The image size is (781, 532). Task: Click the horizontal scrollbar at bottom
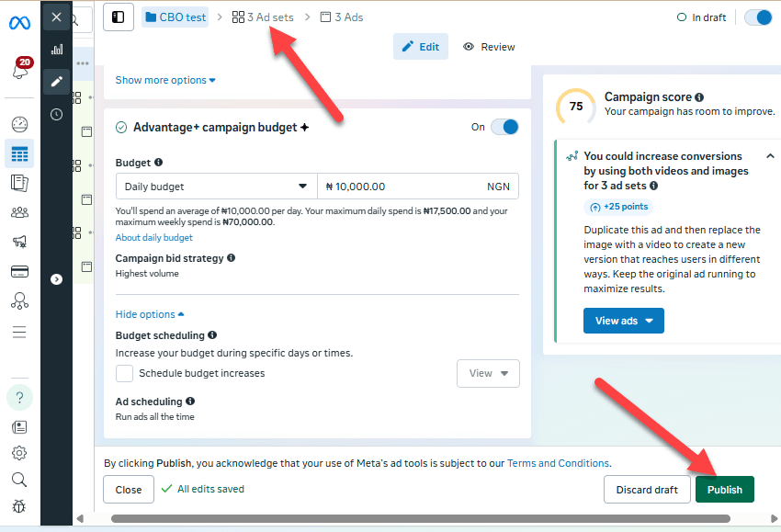click(421, 518)
